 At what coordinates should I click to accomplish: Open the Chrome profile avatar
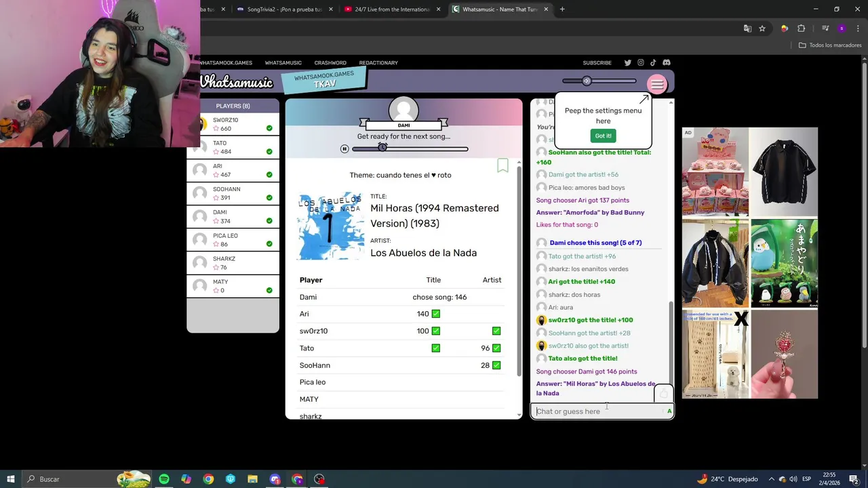[x=842, y=28]
